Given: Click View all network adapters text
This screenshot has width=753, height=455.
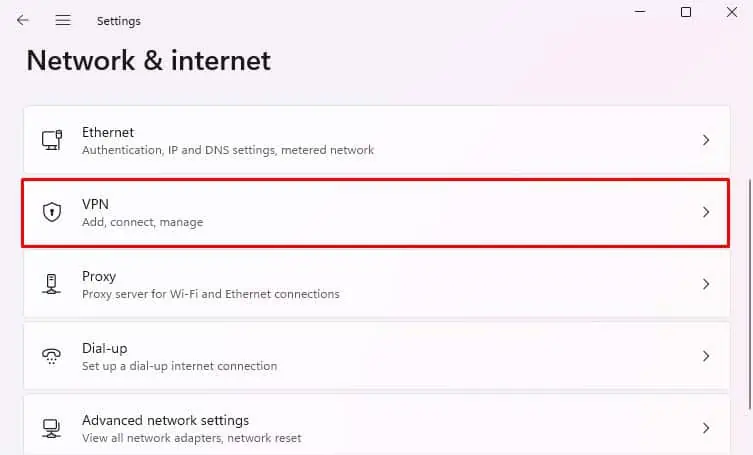Looking at the screenshot, I should [190, 438].
